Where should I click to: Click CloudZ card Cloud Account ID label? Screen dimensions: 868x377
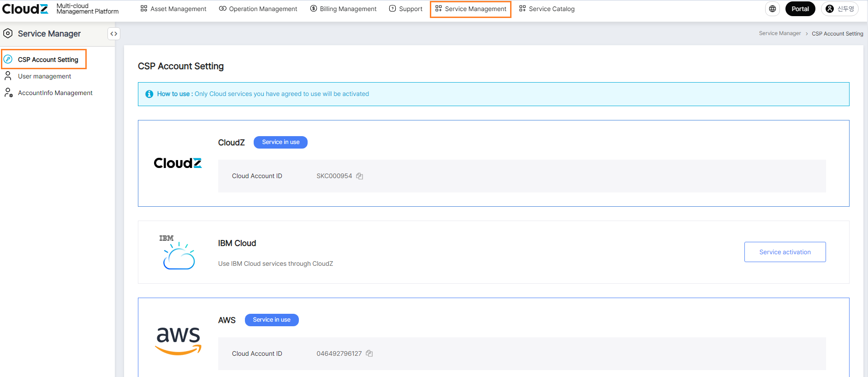point(257,176)
